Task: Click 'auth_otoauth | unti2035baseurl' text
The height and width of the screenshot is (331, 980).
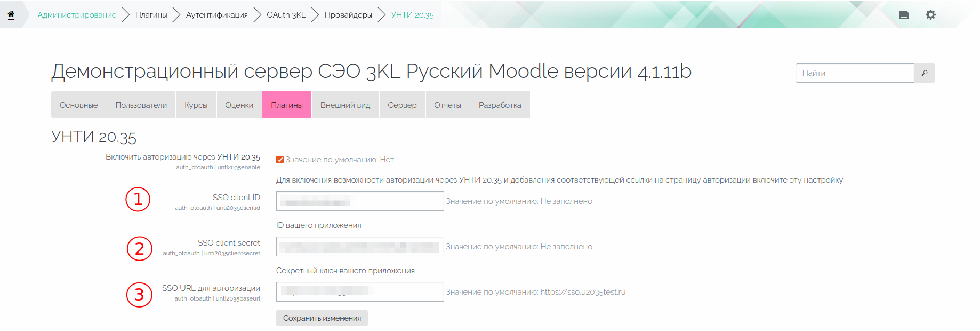Action: pos(218,299)
